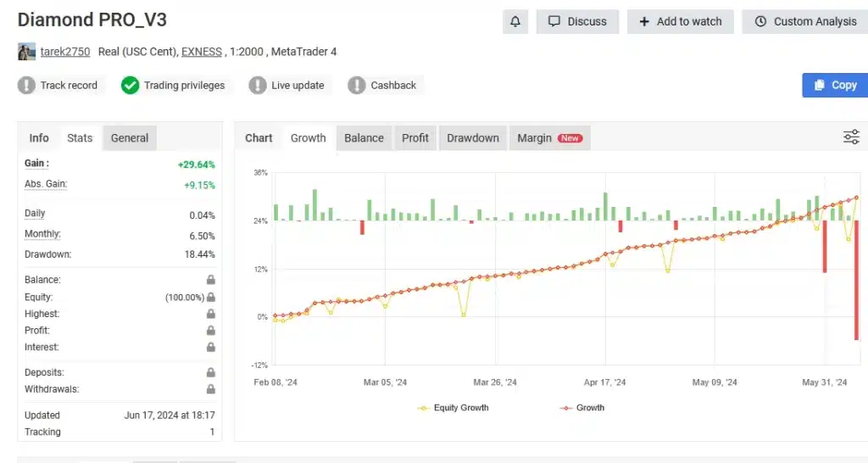Add this system to watch list
Screen dimensions: 868x463
681,21
